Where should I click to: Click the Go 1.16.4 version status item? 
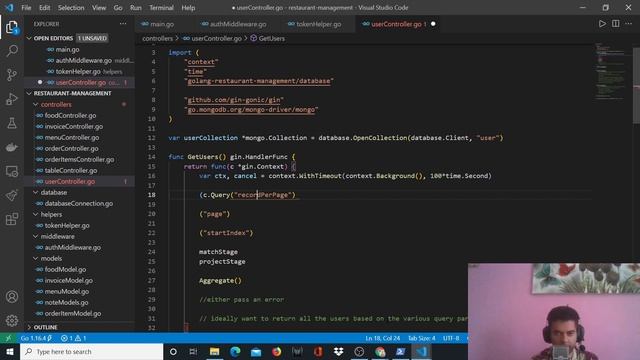36,338
